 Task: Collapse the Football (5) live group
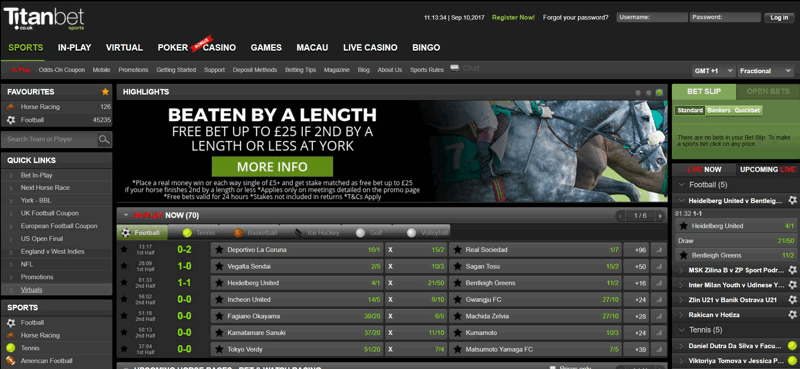point(681,185)
